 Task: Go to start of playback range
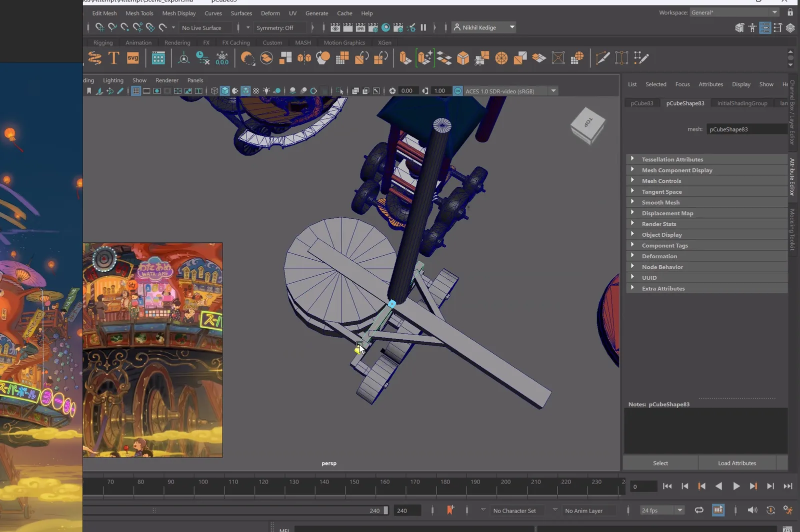click(x=667, y=486)
